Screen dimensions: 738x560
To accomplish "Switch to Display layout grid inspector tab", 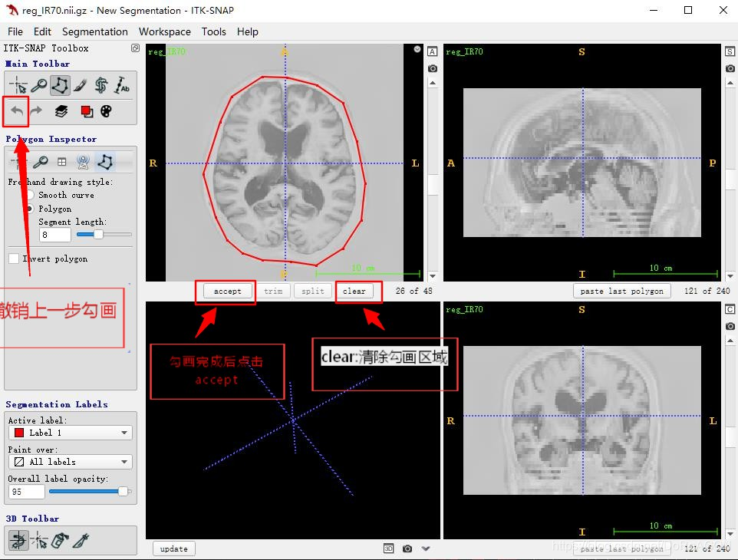I will [61, 163].
